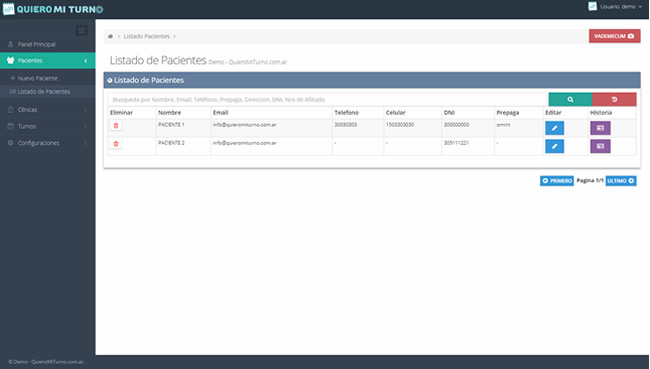Click DNI value 305111221

coord(456,143)
